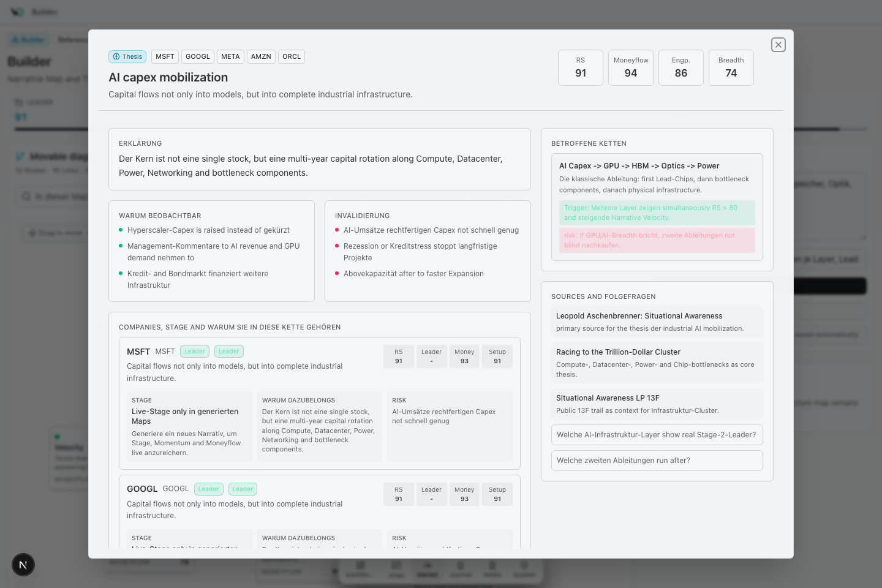Ask which AI-Infrastruktur-Layer show Stage-2-Leader
Viewport: 882px width, 588px height.
[x=657, y=435]
